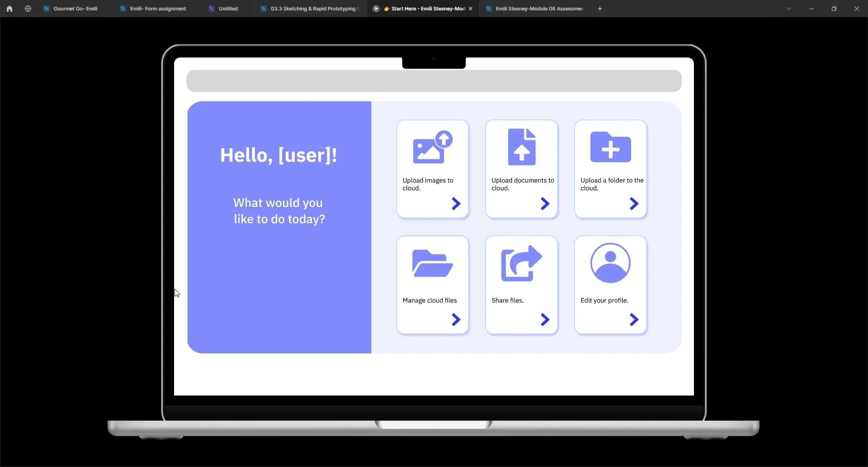The image size is (868, 467).
Task: Expand the Edit your profile card chevron arrow
Action: (x=634, y=319)
